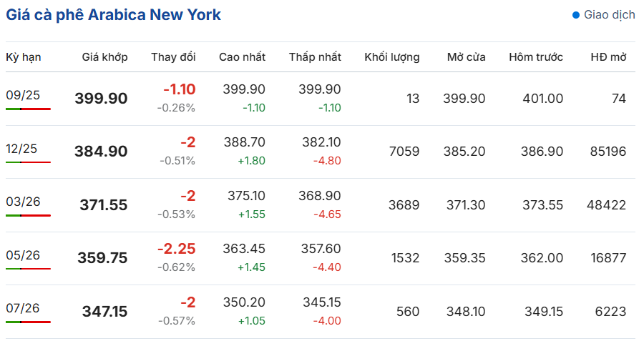Click the HĐ mở column header
Image resolution: width=644 pixels, height=341 pixels.
[609, 57]
